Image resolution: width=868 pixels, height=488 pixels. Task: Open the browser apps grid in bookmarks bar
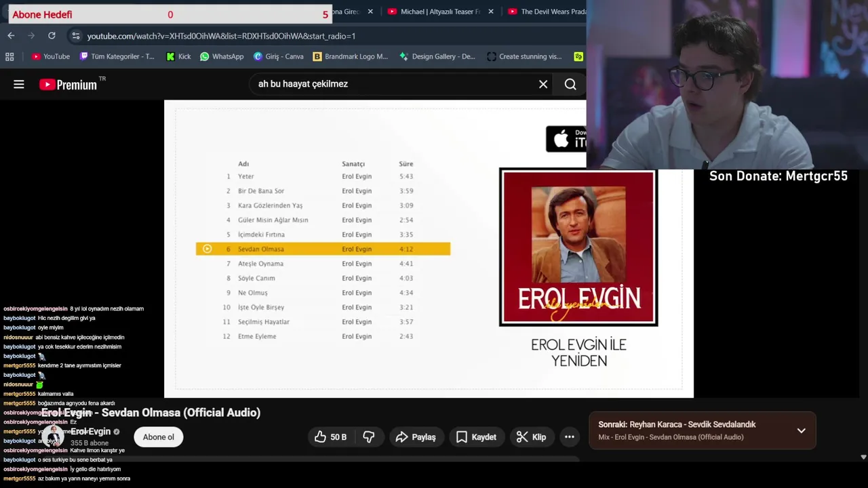click(9, 56)
